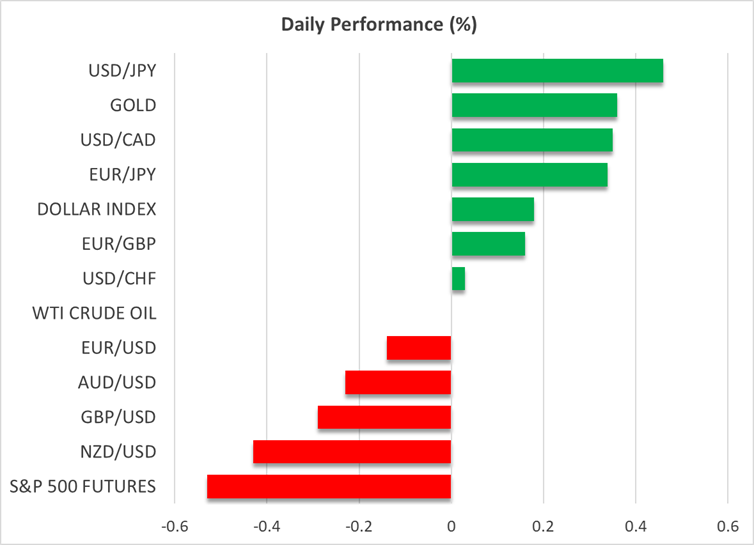Screen dimensions: 754x545
Task: Select the red EUR/USD bar
Action: pyautogui.click(x=419, y=348)
